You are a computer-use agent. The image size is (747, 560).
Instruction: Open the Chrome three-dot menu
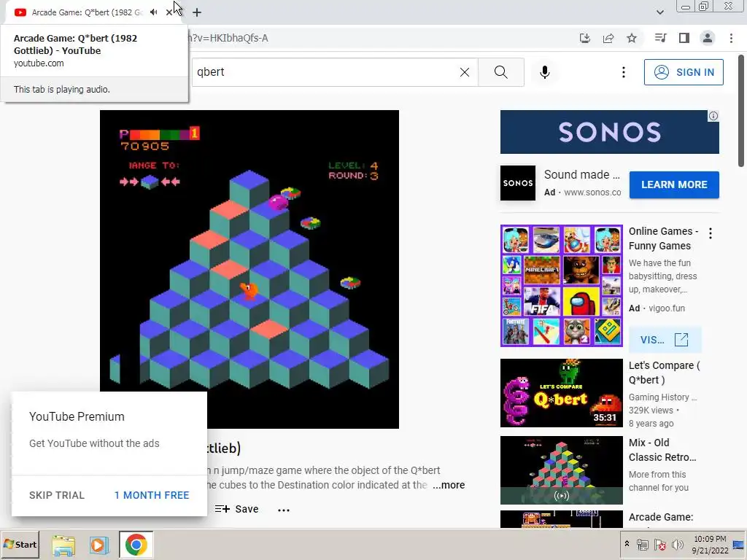pos(731,38)
